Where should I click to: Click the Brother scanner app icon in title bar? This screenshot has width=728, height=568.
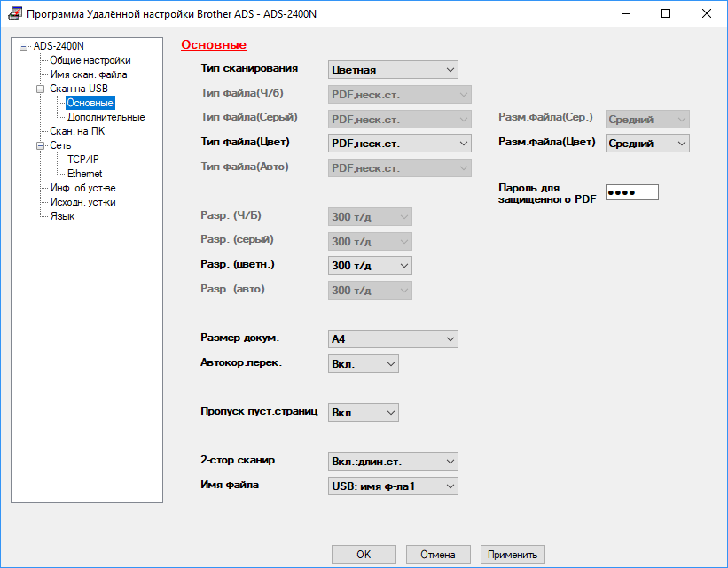click(14, 13)
